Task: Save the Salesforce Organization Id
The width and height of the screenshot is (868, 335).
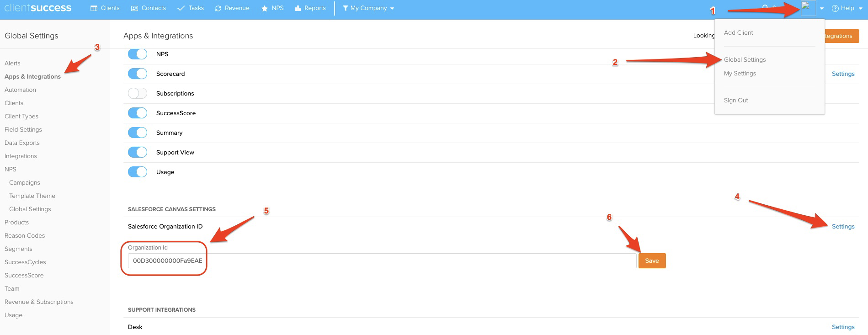Action: click(652, 261)
